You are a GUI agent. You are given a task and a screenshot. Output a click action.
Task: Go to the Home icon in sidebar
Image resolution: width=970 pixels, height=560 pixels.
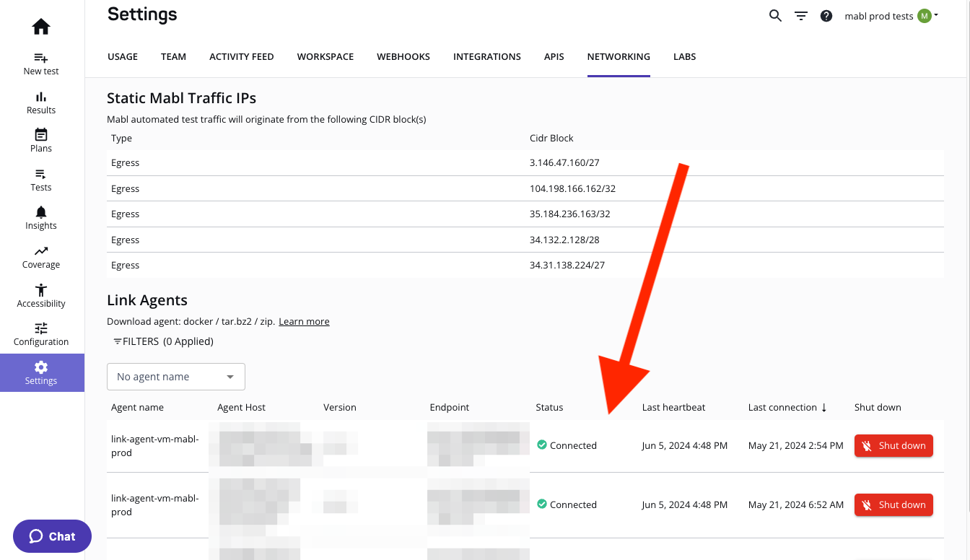pyautogui.click(x=41, y=27)
